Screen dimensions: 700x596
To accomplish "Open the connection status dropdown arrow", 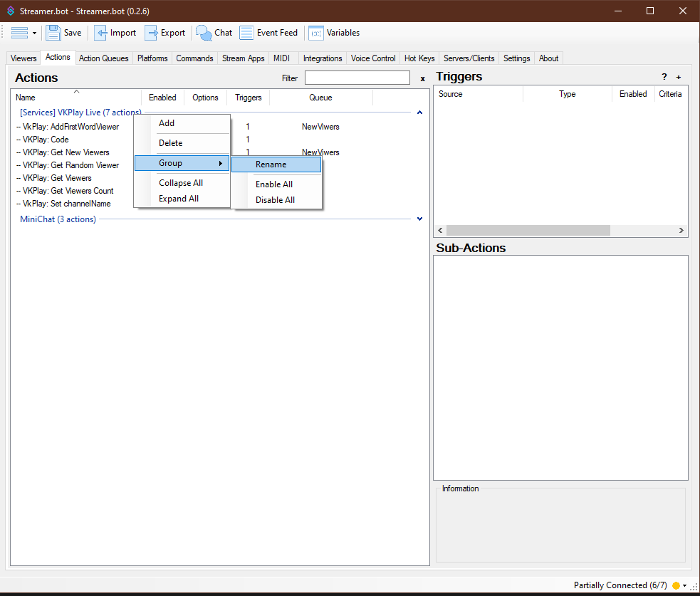I will 685,585.
